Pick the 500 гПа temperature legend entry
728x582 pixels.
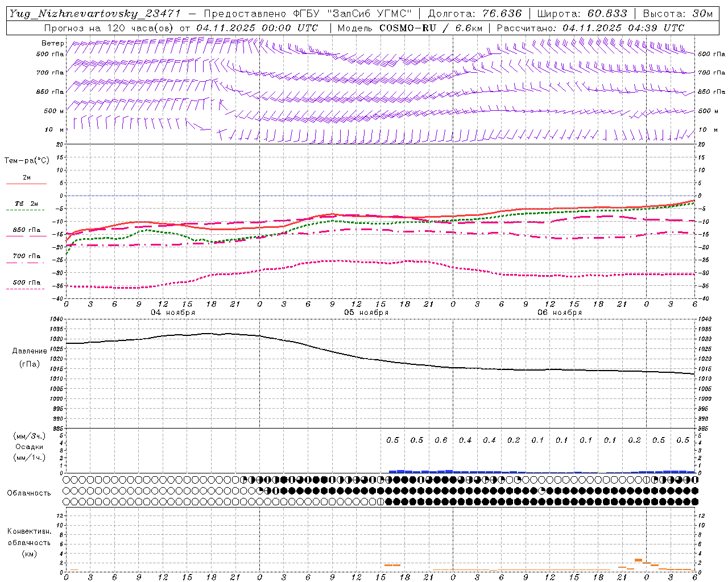point(26,282)
